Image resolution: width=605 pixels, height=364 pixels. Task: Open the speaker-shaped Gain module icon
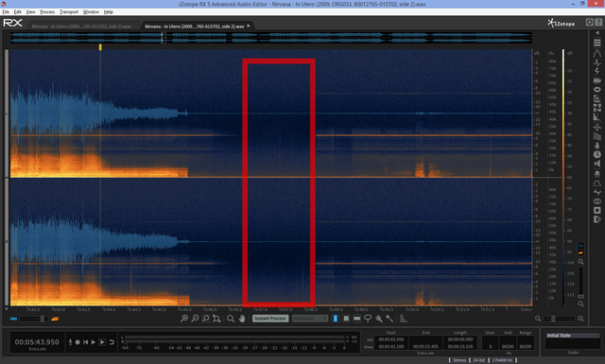pos(596,164)
